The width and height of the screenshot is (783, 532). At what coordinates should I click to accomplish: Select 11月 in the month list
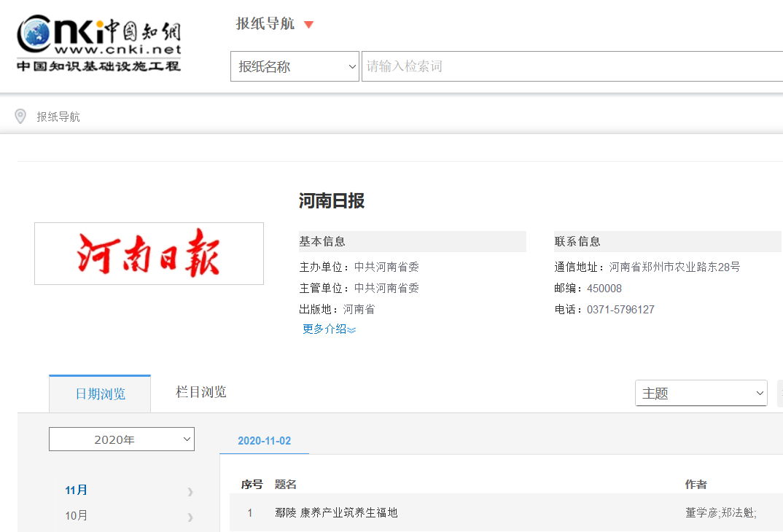(77, 490)
